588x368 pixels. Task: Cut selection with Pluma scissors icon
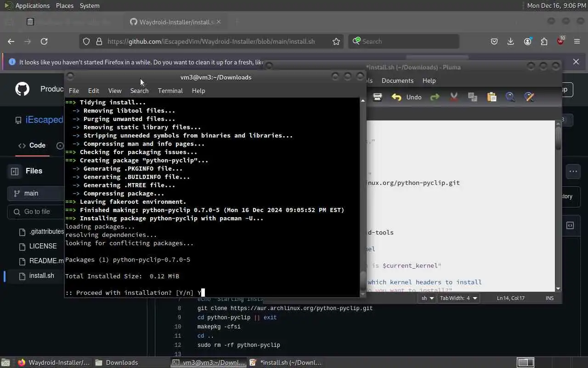coord(454,97)
